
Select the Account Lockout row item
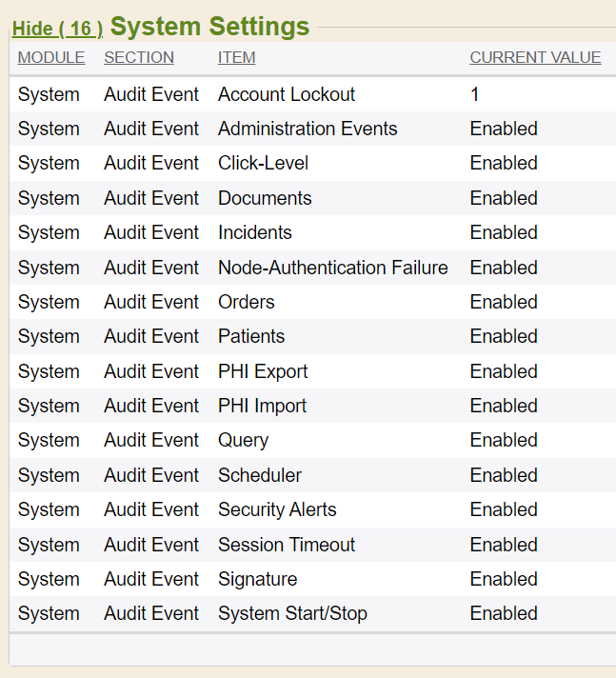[286, 94]
